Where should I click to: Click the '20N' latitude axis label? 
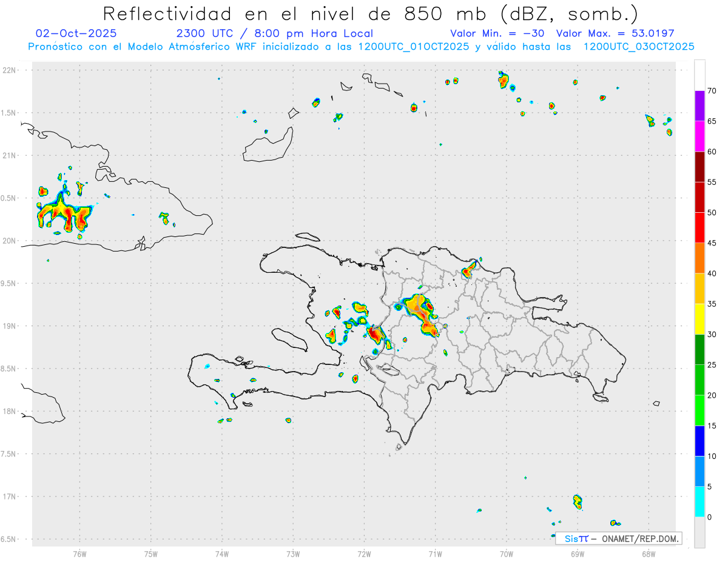point(10,241)
